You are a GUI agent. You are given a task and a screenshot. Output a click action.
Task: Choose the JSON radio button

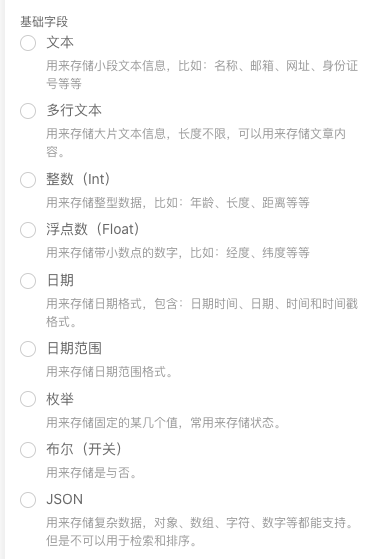tap(28, 500)
